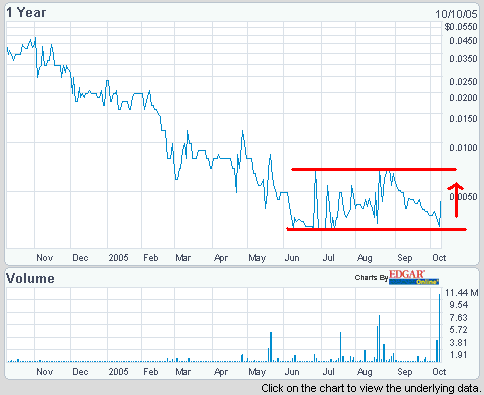Click 'Nov' on the price chart axis
This screenshot has width=484, height=395.
(45, 258)
